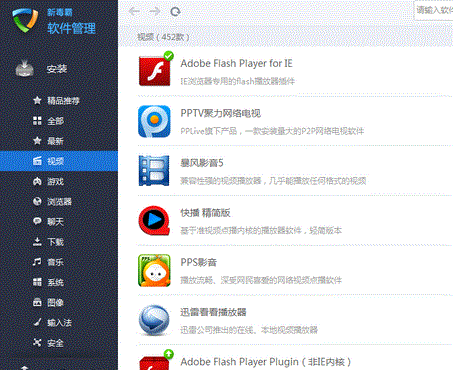This screenshot has height=370, width=453.
Task: Click the Kingsoft shield logo
Action: [25, 20]
